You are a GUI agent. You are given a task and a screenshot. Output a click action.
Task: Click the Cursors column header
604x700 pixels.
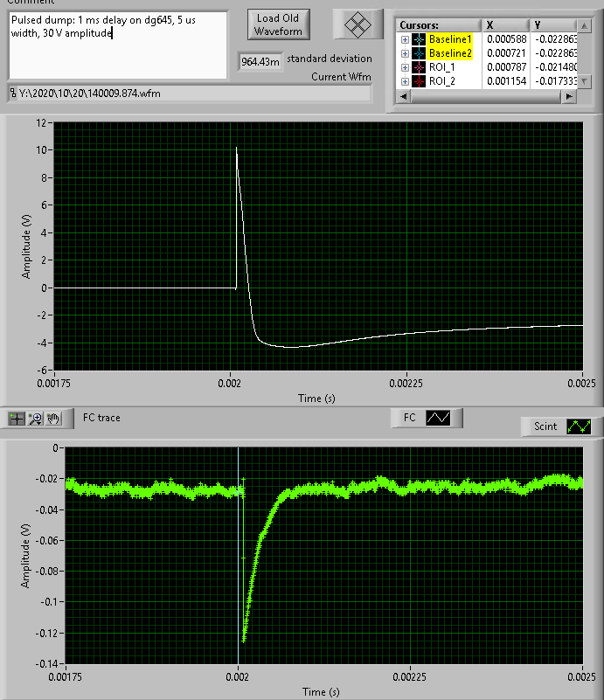(439, 25)
